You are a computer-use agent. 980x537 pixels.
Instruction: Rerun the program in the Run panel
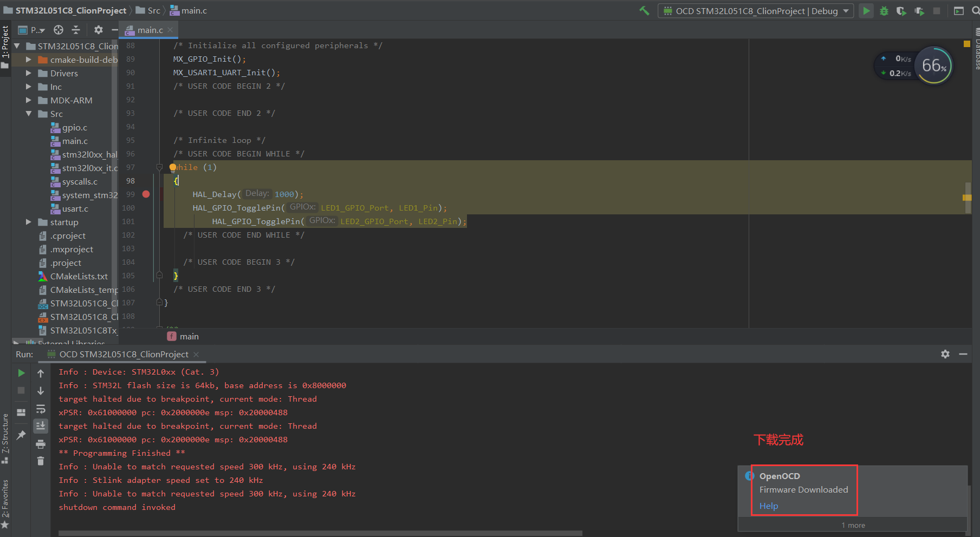point(21,373)
